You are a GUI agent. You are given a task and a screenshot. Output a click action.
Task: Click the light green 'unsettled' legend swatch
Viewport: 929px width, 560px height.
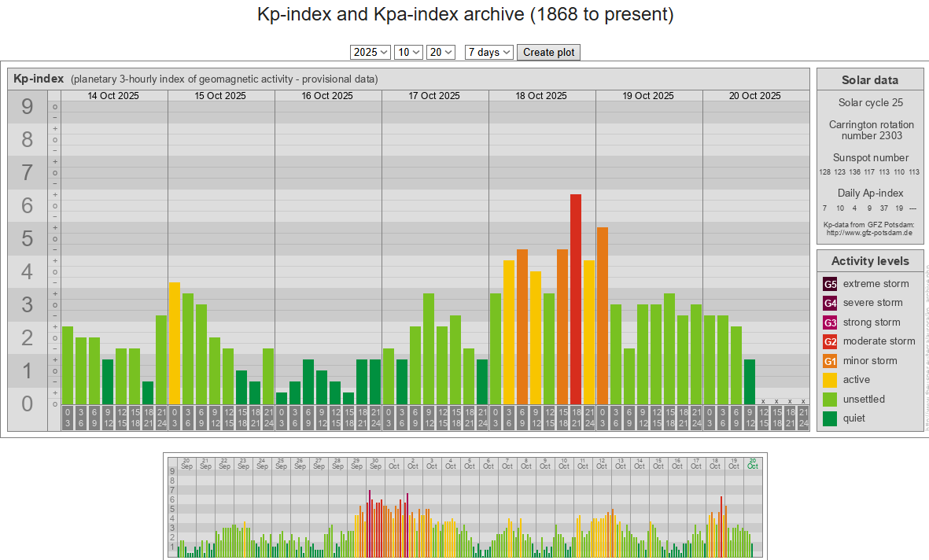[x=830, y=400]
